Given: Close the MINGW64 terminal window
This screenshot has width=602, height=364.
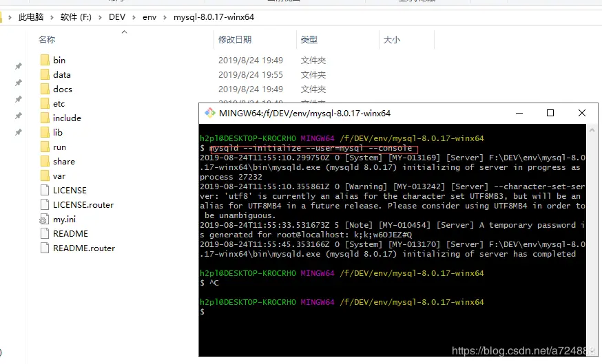Looking at the screenshot, I should point(581,113).
